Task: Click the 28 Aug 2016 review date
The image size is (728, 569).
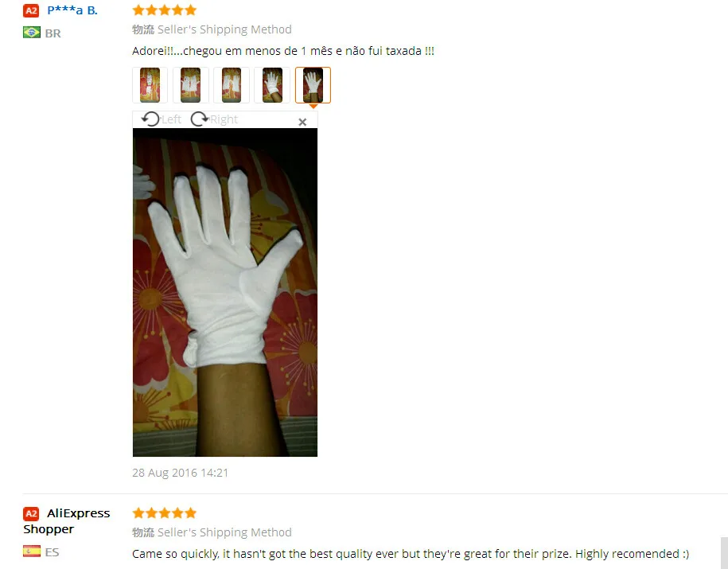Action: pos(180,473)
